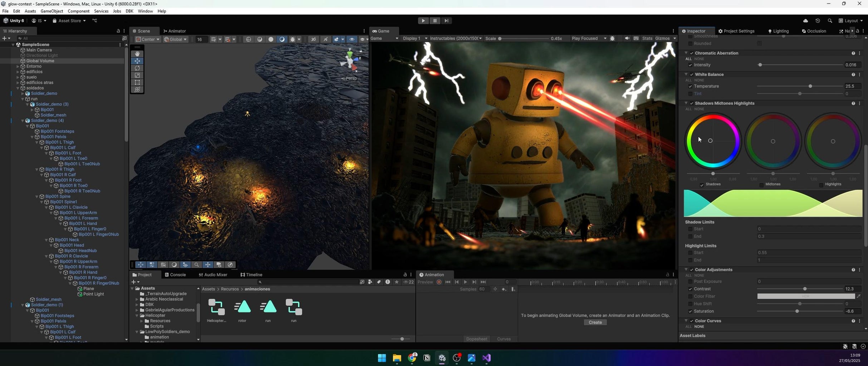
Task: Switch to the Timeline tab
Action: (251, 275)
